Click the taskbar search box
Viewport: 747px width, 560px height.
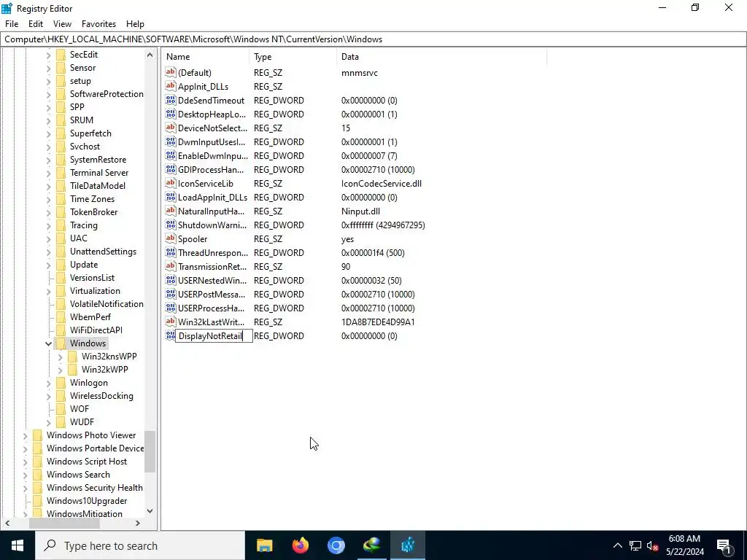click(139, 545)
